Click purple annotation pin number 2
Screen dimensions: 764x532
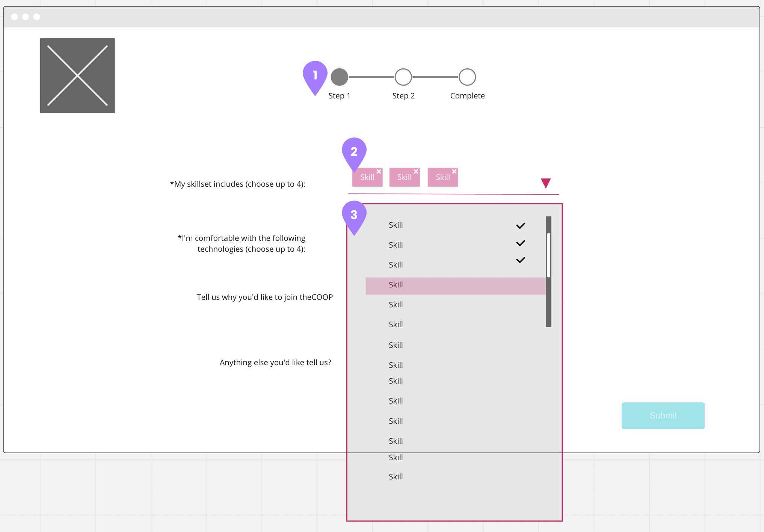pyautogui.click(x=354, y=152)
